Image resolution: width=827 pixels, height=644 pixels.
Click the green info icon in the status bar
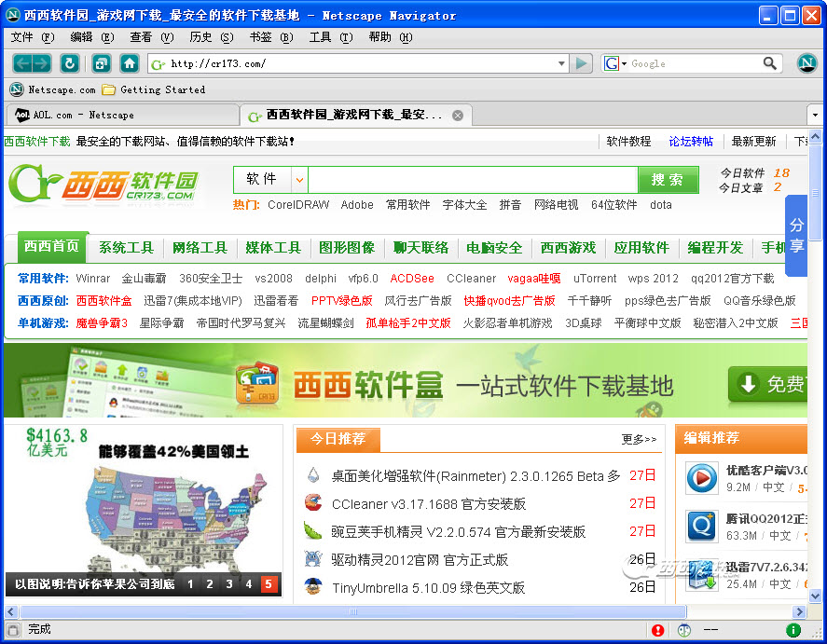pyautogui.click(x=793, y=630)
